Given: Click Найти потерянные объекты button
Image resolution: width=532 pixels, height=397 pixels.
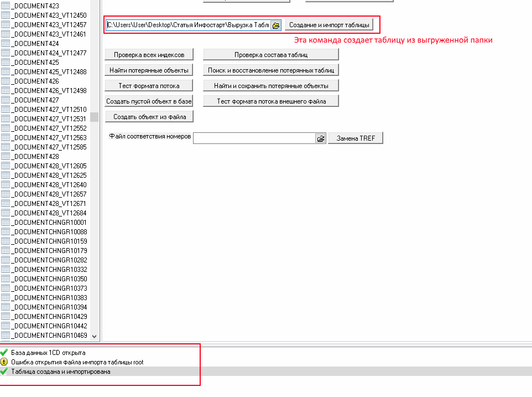Looking at the screenshot, I should [x=149, y=70].
